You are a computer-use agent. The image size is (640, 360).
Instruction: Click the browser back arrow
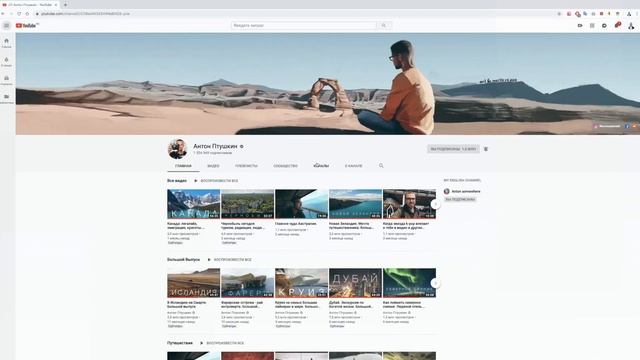3,13
